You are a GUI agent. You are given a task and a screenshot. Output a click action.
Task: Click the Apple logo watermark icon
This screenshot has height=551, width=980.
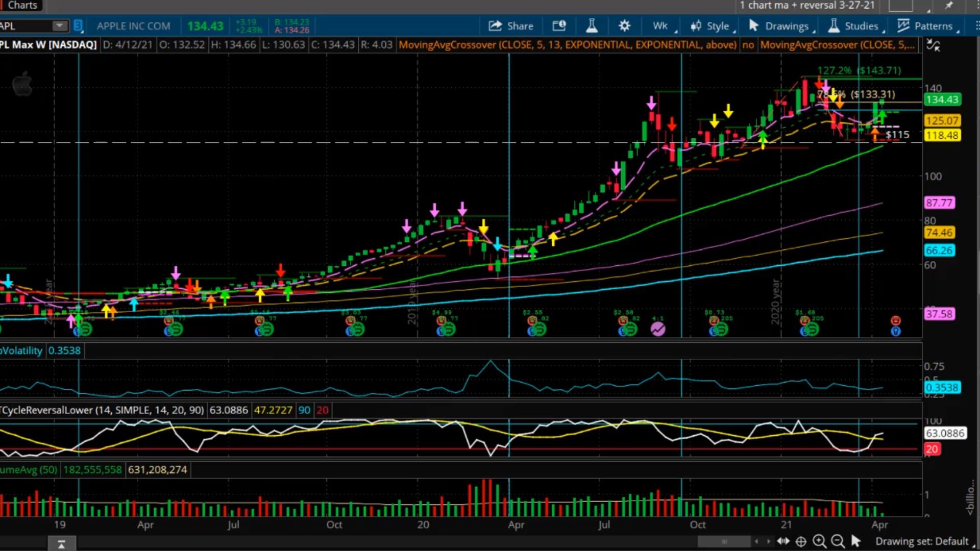click(x=22, y=83)
